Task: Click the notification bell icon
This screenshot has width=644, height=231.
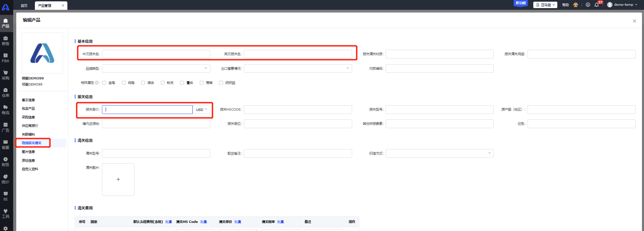Action: 597,5
